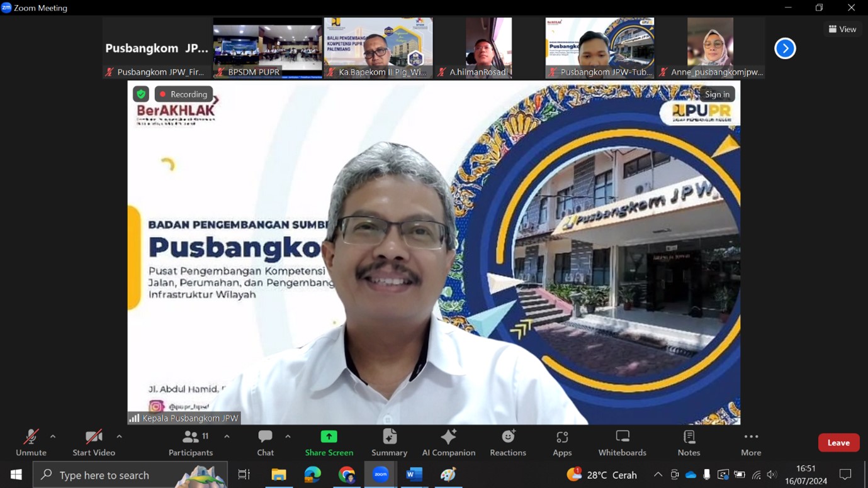Open the weather widget showing 28°C Cerah
The width and height of the screenshot is (868, 488).
[602, 475]
